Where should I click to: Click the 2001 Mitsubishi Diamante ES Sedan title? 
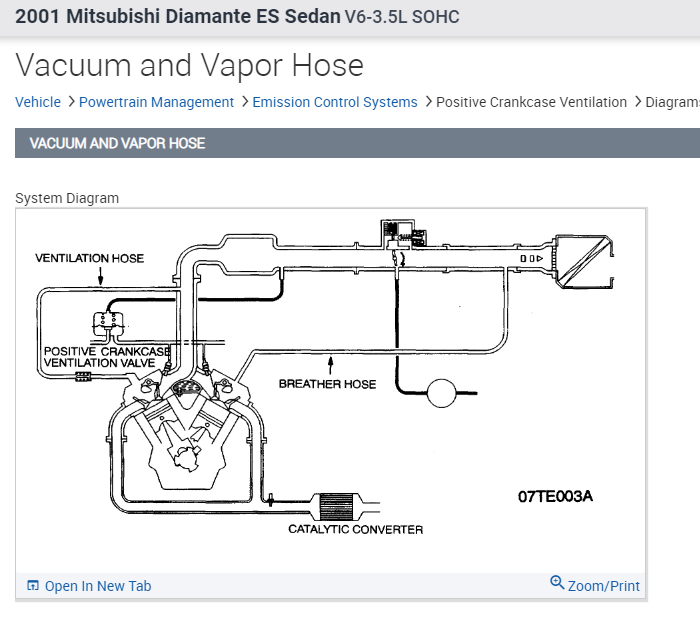coord(178,17)
